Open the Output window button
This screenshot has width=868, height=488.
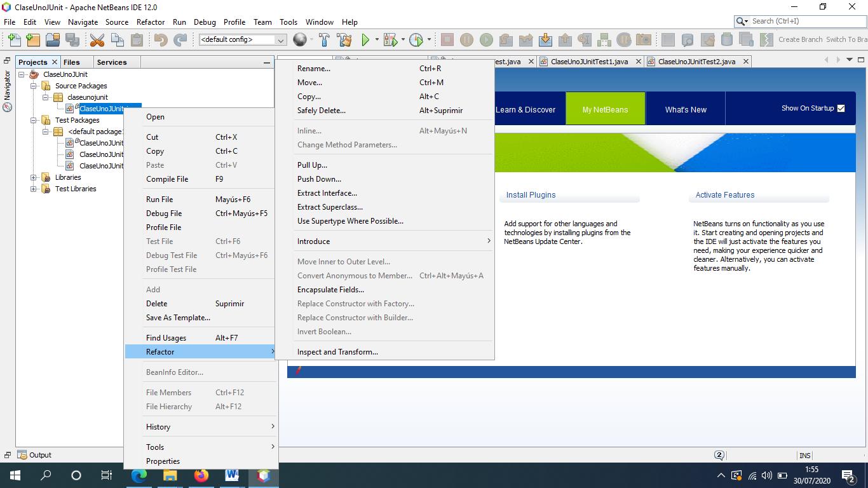[35, 455]
